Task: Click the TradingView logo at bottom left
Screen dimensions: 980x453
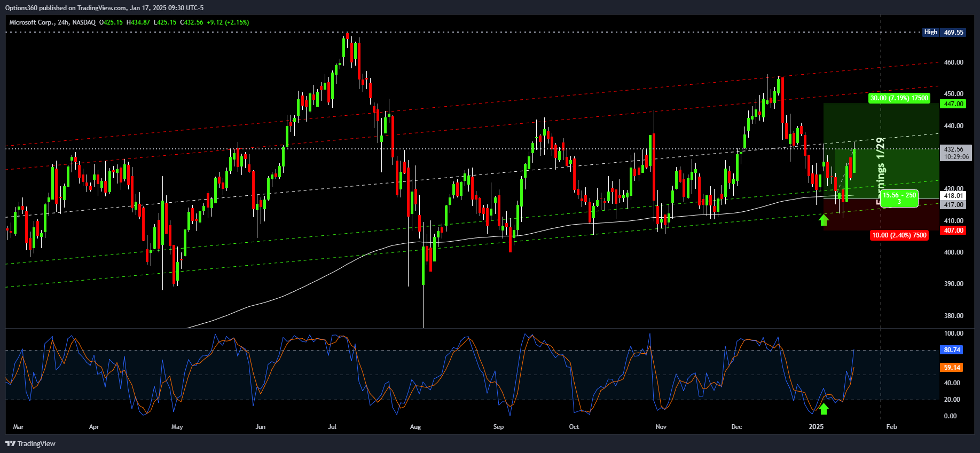Action: (30, 443)
